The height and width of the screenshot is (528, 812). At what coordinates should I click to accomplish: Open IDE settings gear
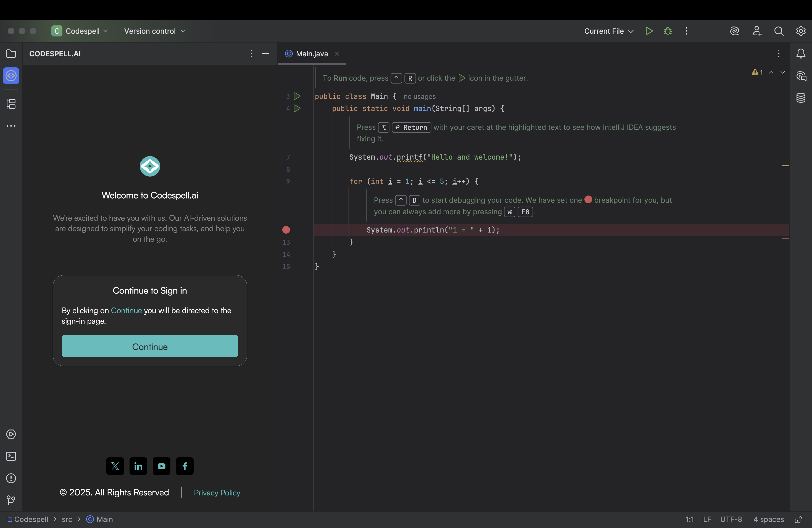(x=801, y=31)
